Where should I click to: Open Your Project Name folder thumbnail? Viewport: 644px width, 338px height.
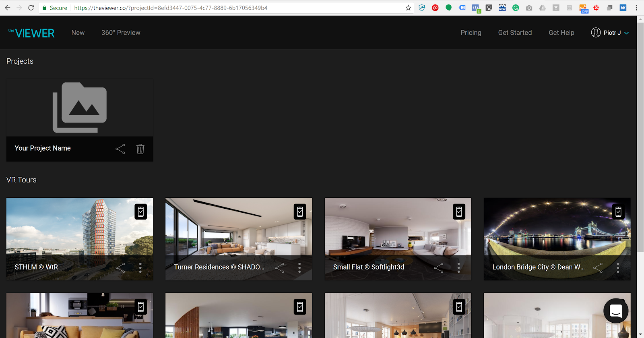[80, 108]
